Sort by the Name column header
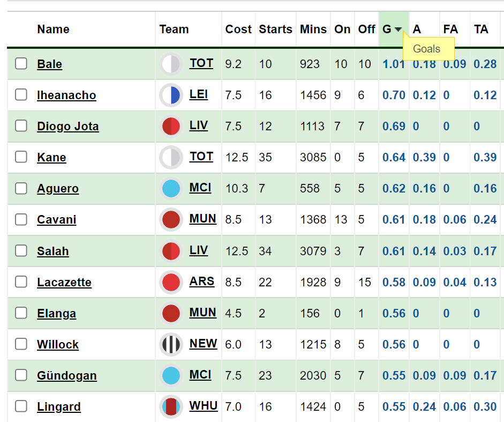The image size is (504, 422). (54, 29)
